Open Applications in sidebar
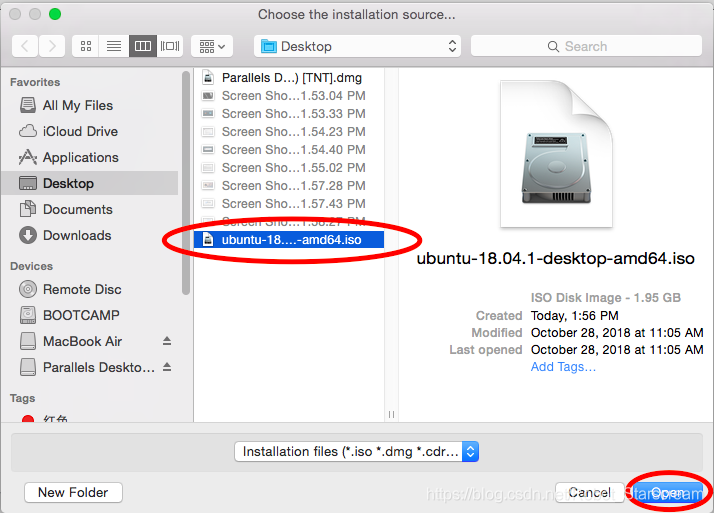Screen dimensions: 714x513 click(x=90, y=157)
